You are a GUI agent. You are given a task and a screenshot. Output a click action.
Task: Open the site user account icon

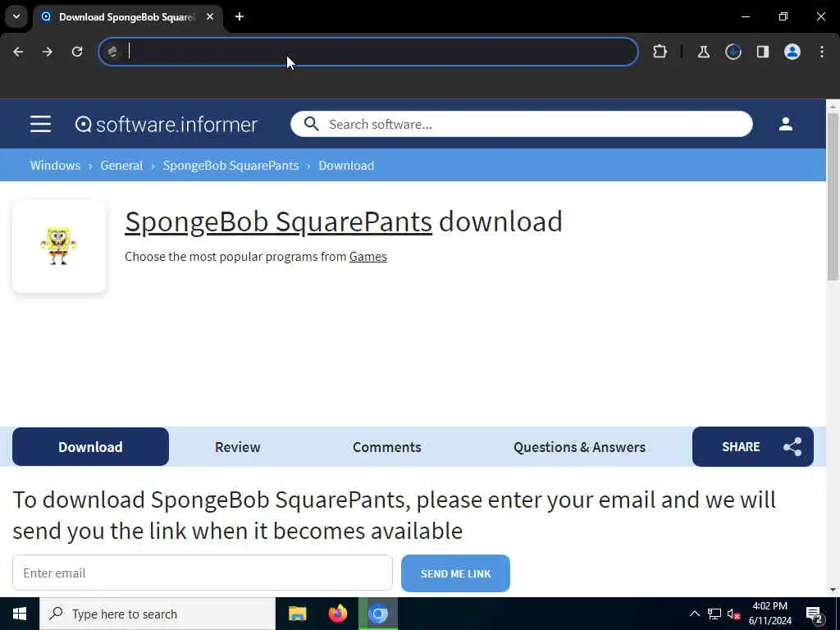click(785, 124)
